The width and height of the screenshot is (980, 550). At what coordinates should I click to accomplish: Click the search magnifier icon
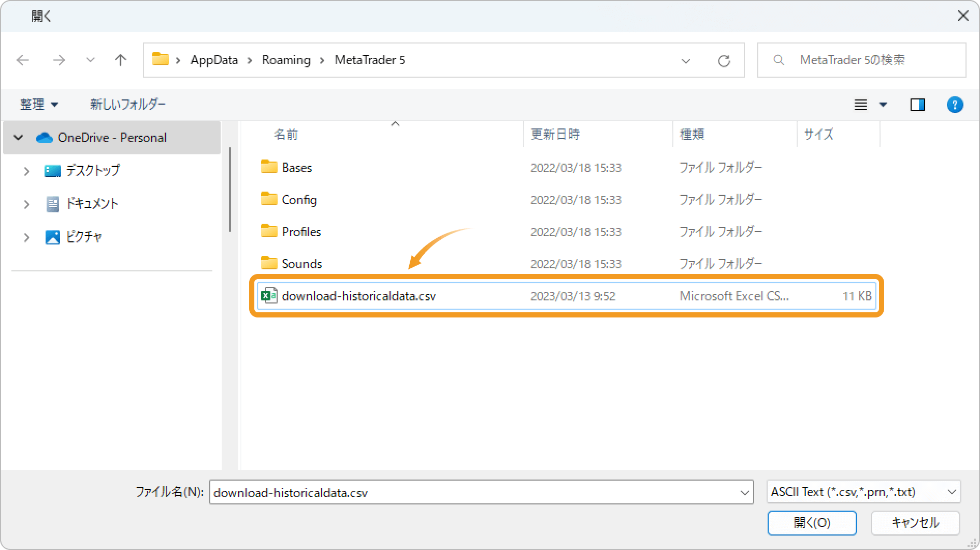click(779, 60)
